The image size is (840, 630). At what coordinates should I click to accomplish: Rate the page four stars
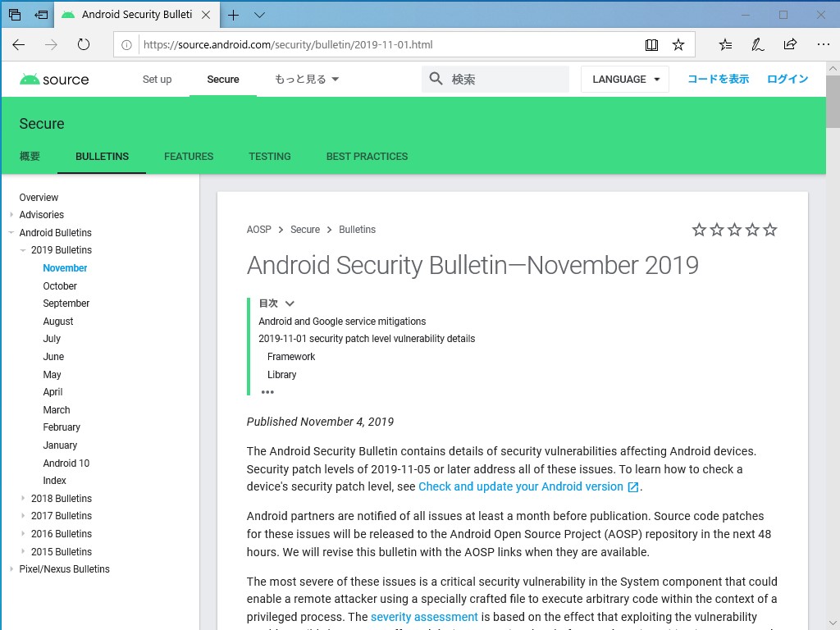pyautogui.click(x=752, y=230)
